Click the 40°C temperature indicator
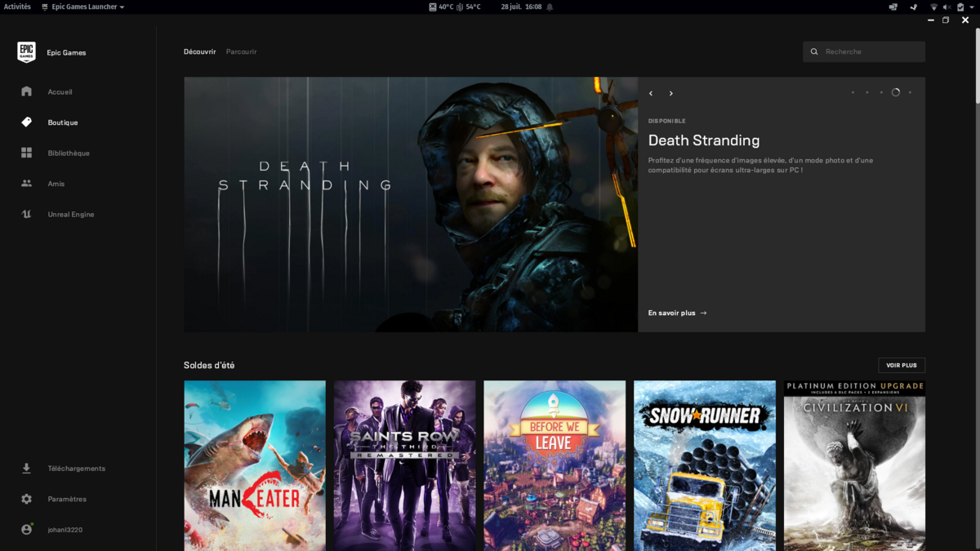The width and height of the screenshot is (980, 551). pos(442,7)
